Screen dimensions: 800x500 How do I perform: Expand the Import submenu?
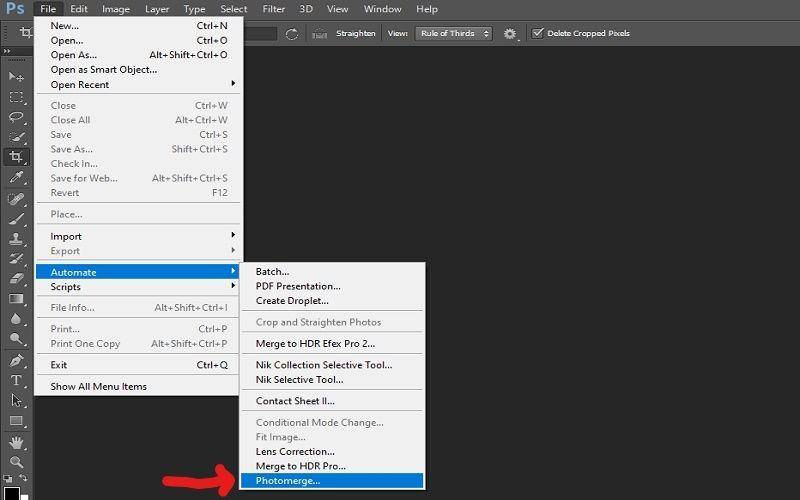138,236
